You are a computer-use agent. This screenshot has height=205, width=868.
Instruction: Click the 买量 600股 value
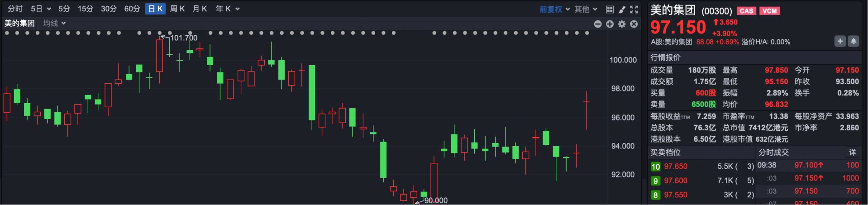coord(706,93)
